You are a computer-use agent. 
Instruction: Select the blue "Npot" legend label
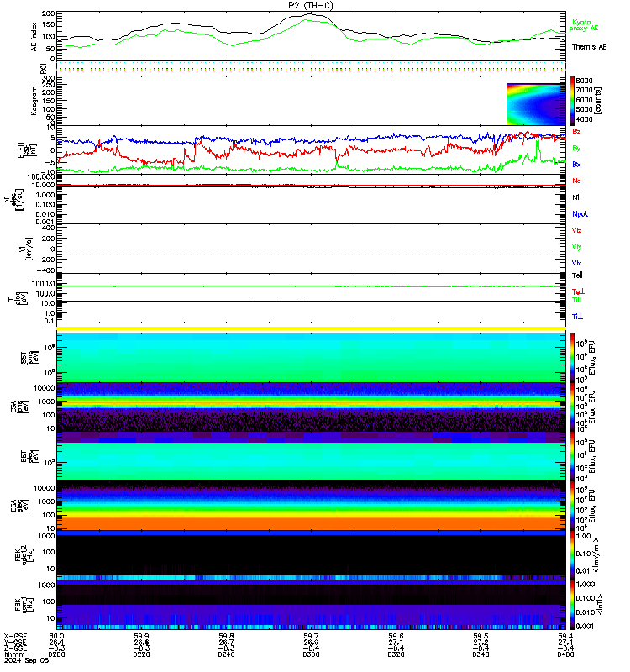tap(580, 214)
